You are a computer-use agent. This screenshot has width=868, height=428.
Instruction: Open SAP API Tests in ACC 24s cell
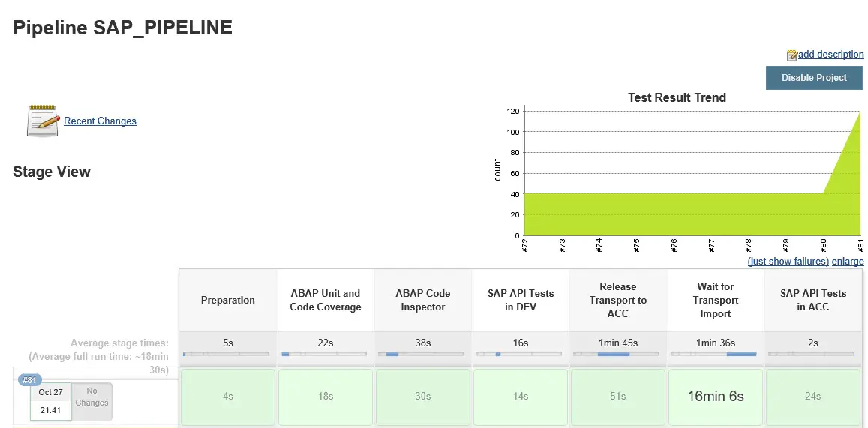click(x=813, y=397)
